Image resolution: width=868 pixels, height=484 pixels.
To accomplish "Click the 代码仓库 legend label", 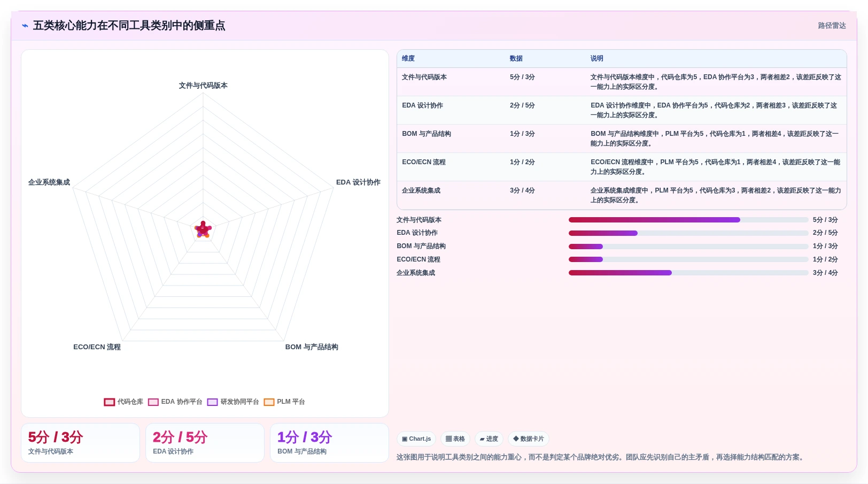I will click(130, 402).
